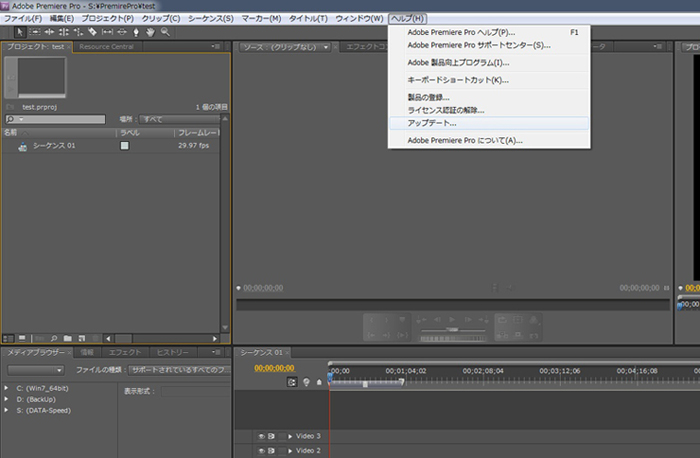The height and width of the screenshot is (458, 700).
Task: Switch Project panel to icon view
Action: [x=22, y=338]
